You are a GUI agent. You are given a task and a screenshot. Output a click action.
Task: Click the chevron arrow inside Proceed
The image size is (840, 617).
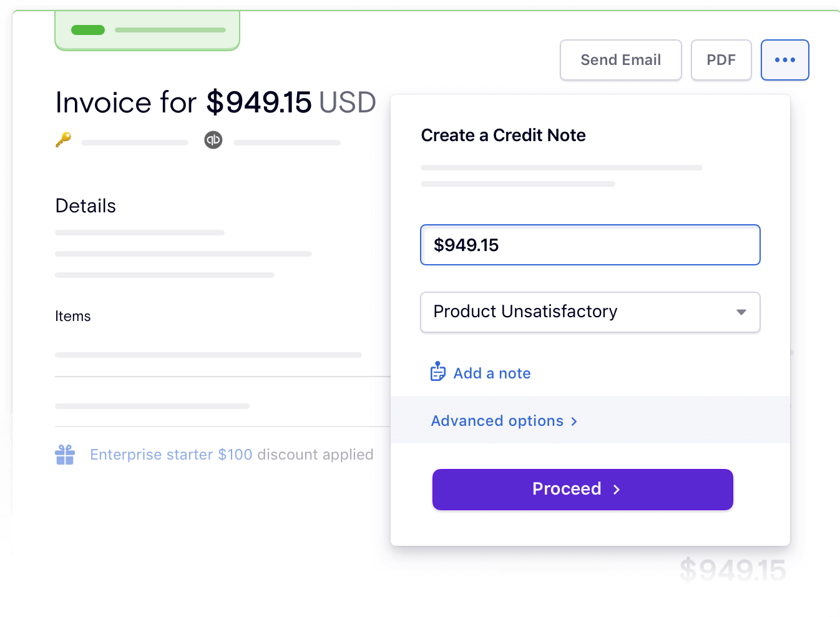[616, 490]
